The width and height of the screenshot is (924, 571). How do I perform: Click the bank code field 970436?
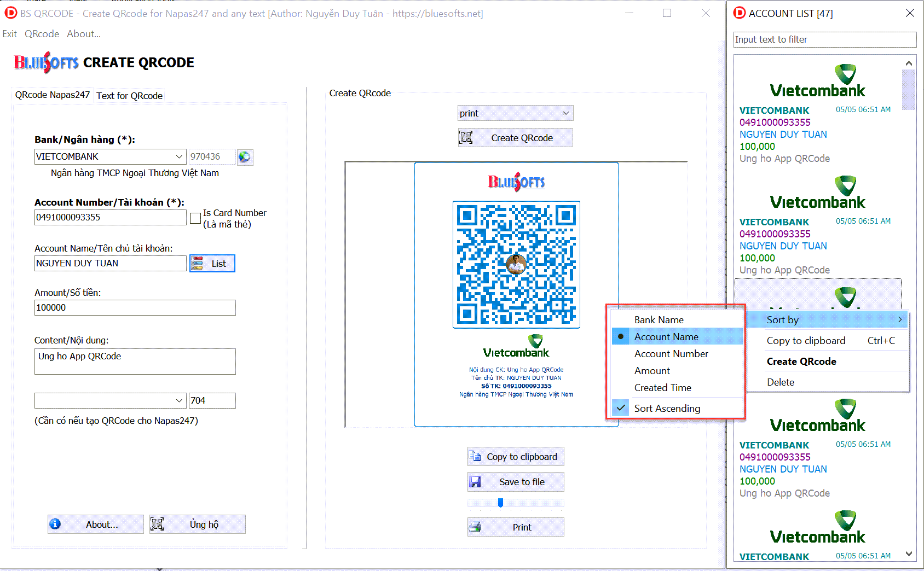212,156
